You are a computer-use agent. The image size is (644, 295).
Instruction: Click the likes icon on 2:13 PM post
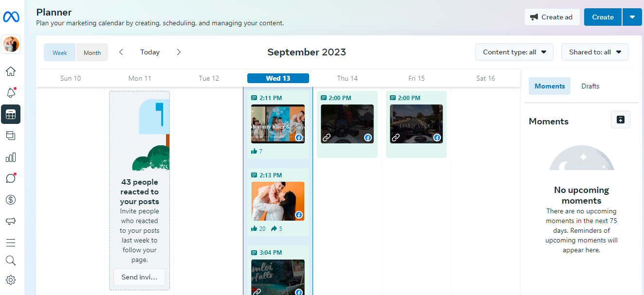point(254,228)
